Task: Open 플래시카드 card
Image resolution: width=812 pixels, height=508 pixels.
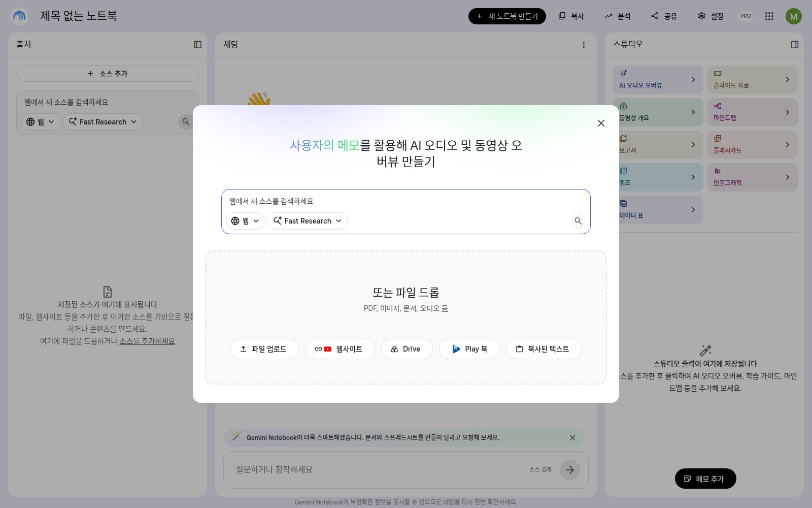Action: click(753, 145)
